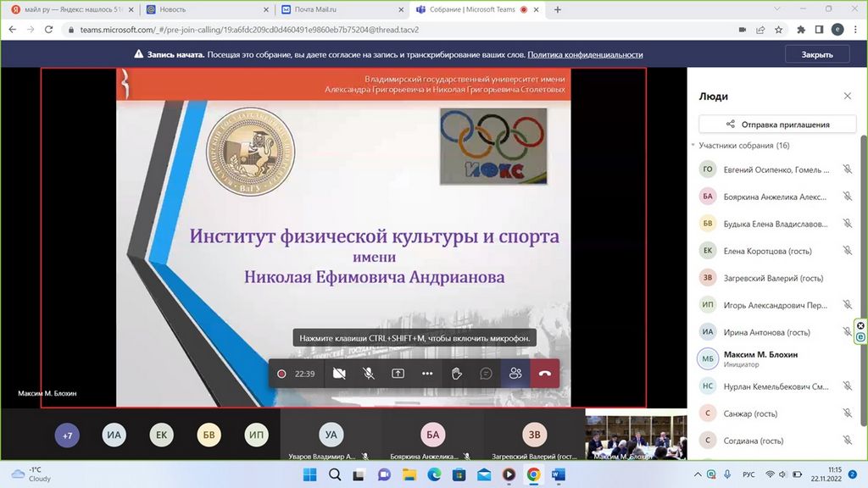Show the +7 additional participants

coord(67,435)
